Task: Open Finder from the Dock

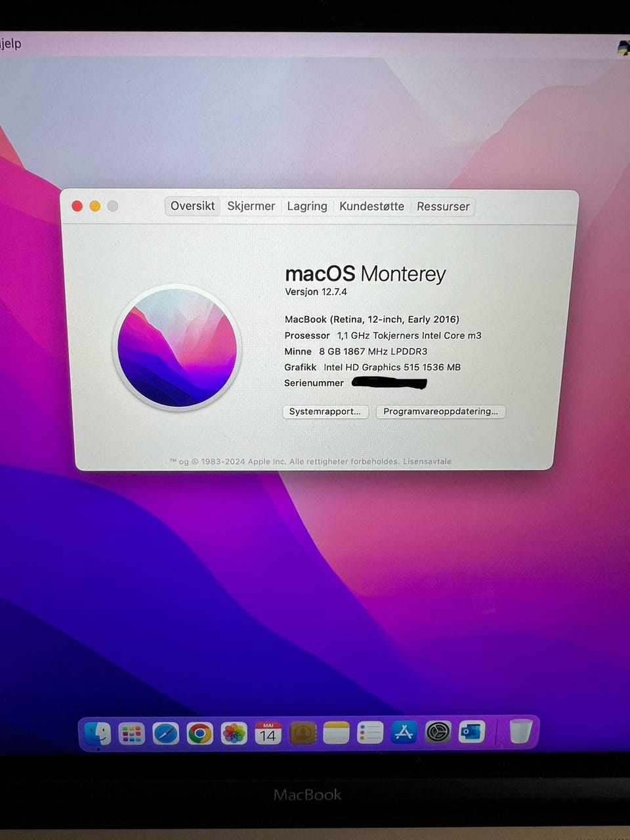Action: 98,733
